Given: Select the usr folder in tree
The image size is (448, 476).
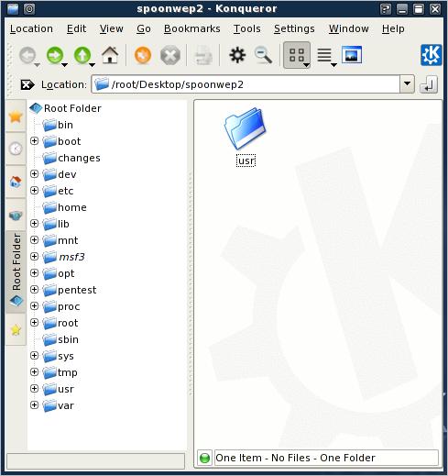Looking at the screenshot, I should click(x=59, y=389).
